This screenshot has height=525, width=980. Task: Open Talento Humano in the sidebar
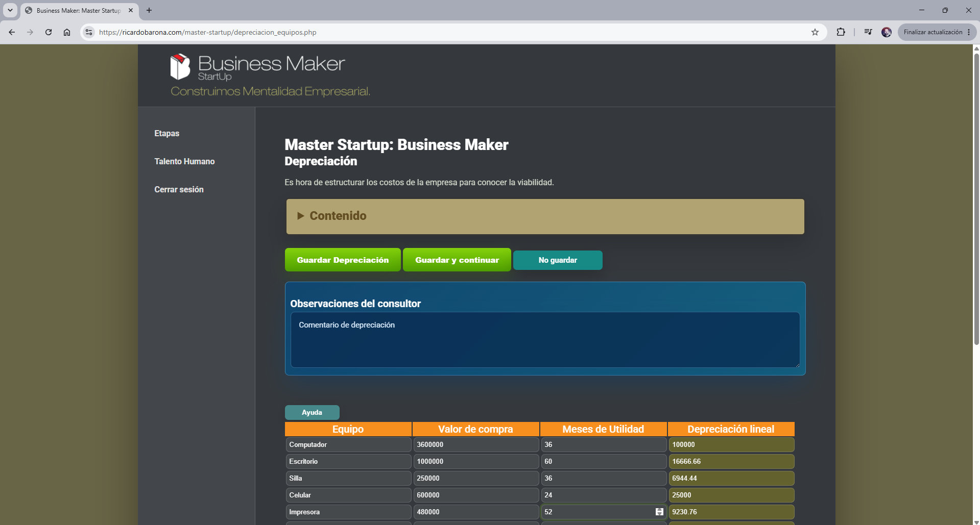pyautogui.click(x=184, y=161)
